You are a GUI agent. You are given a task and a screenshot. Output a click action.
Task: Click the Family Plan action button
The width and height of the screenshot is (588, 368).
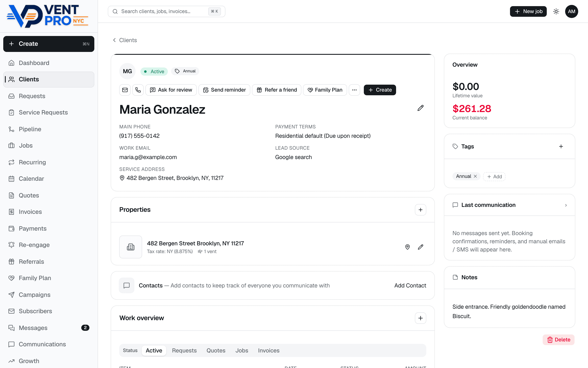coord(325,90)
